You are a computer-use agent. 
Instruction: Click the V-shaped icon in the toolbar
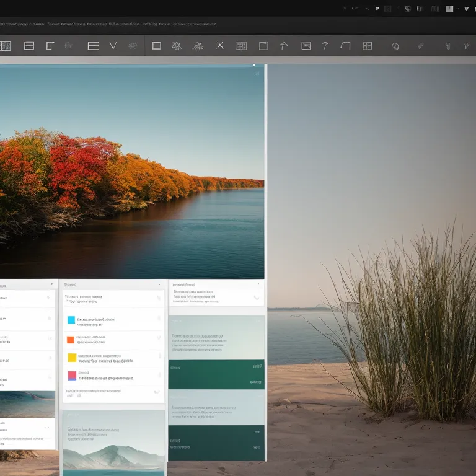pyautogui.click(x=113, y=45)
